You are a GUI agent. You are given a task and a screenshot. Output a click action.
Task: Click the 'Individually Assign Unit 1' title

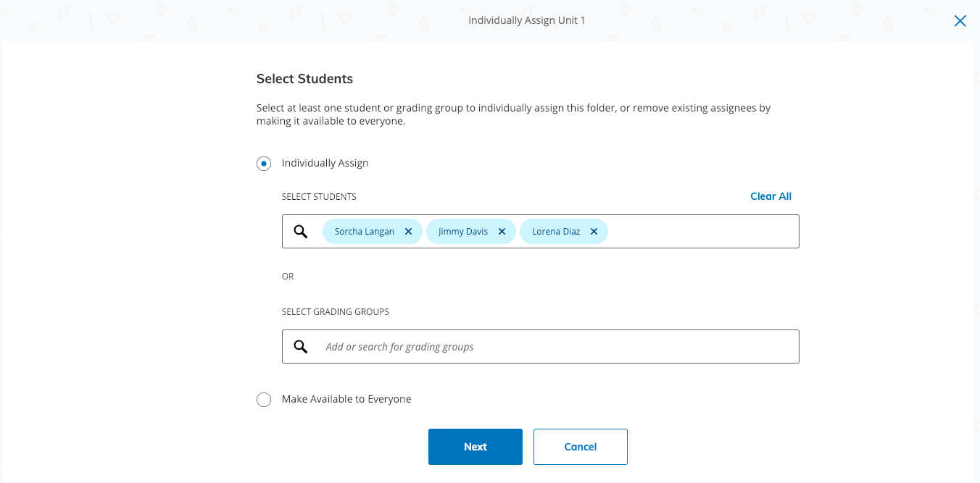[526, 20]
